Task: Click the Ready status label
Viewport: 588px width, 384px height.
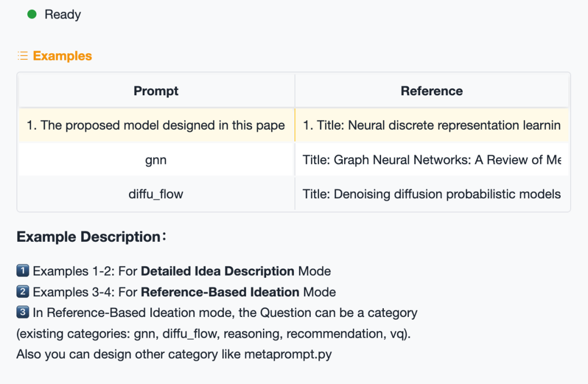Action: [63, 14]
